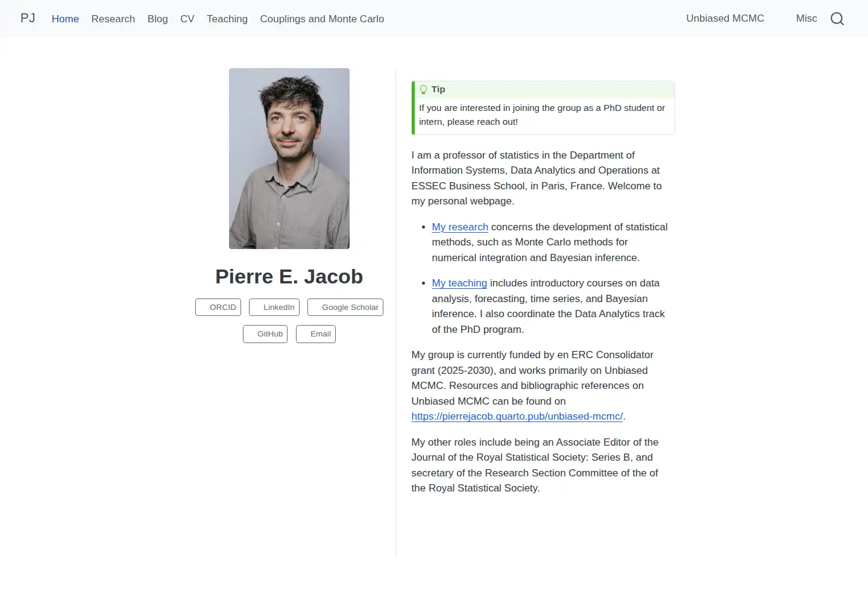The width and height of the screenshot is (868, 603).
Task: Click the text "ESSEC Business School"
Action: click(x=468, y=186)
